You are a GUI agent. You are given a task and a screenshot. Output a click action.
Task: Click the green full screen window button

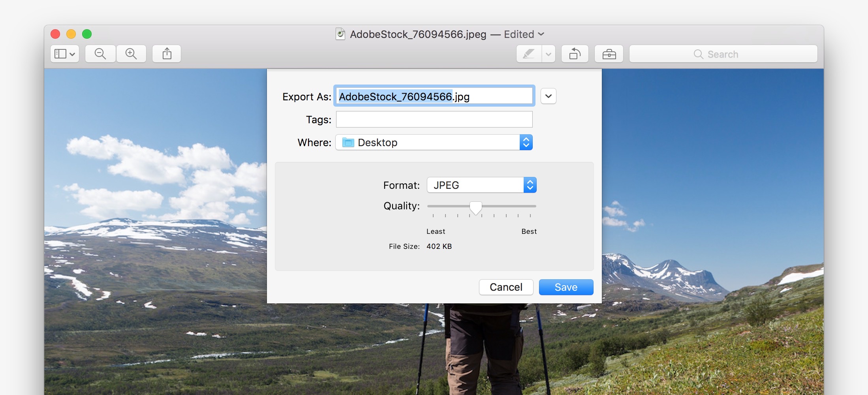tap(87, 34)
